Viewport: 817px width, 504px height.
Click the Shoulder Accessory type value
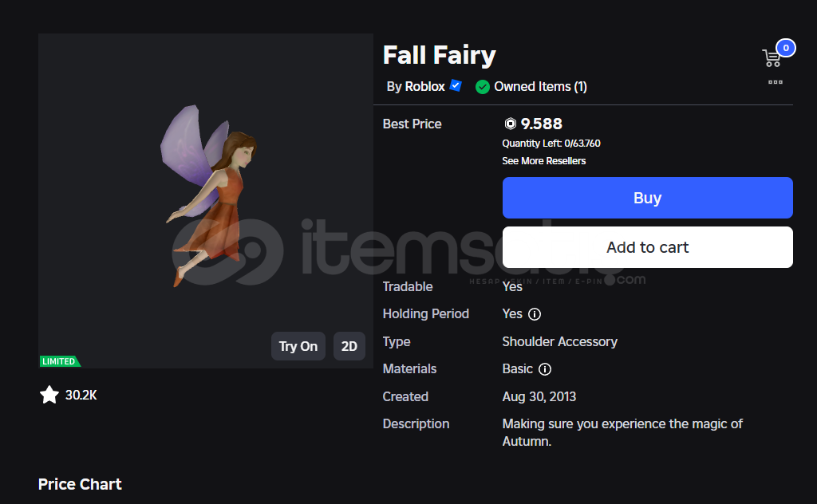click(x=559, y=341)
